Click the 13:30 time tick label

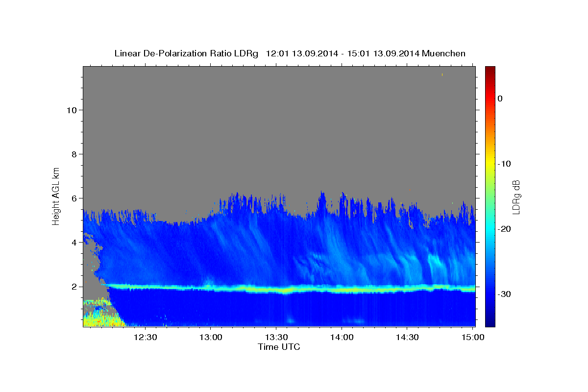click(276, 337)
